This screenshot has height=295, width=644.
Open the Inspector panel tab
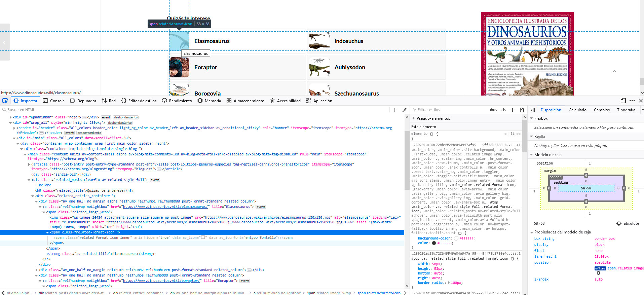[26, 101]
